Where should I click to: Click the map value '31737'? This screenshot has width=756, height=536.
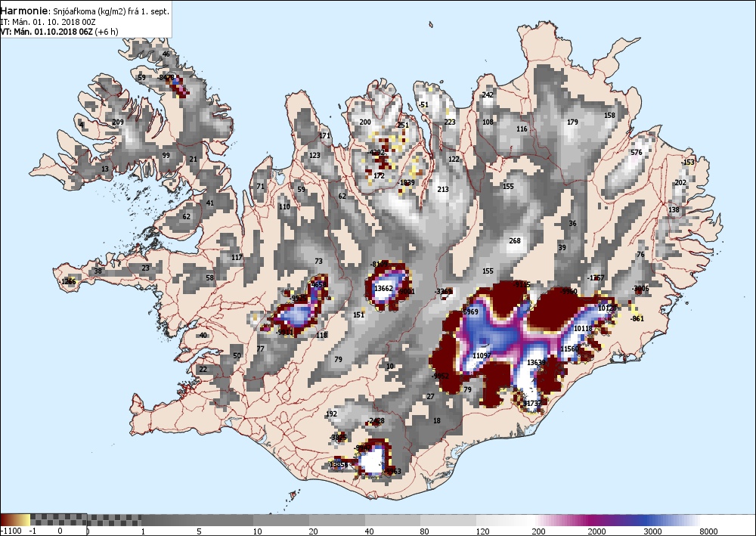click(x=532, y=404)
